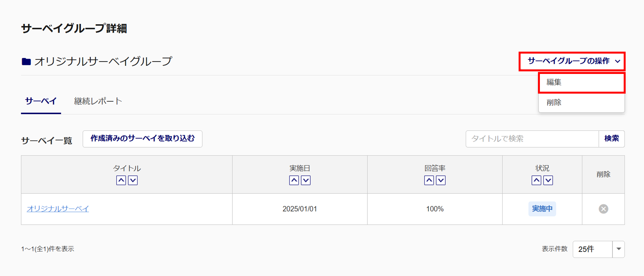Screen dimensions: 644x276
Task: Switch to the 継続レポート tab
Action: click(x=98, y=101)
